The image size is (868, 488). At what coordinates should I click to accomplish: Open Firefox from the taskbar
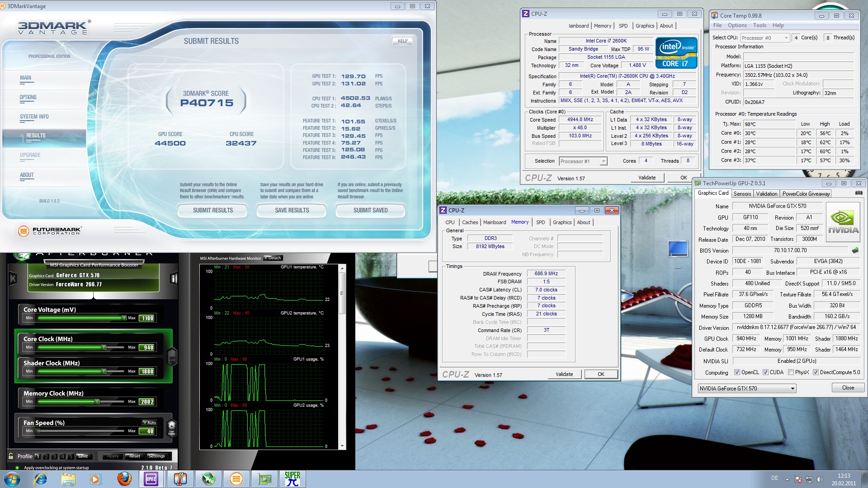pos(124,479)
